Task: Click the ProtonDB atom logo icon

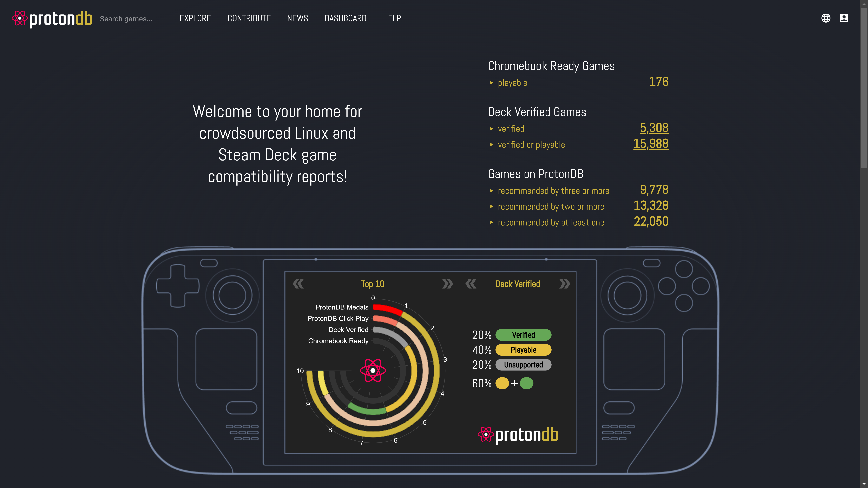Action: point(20,18)
